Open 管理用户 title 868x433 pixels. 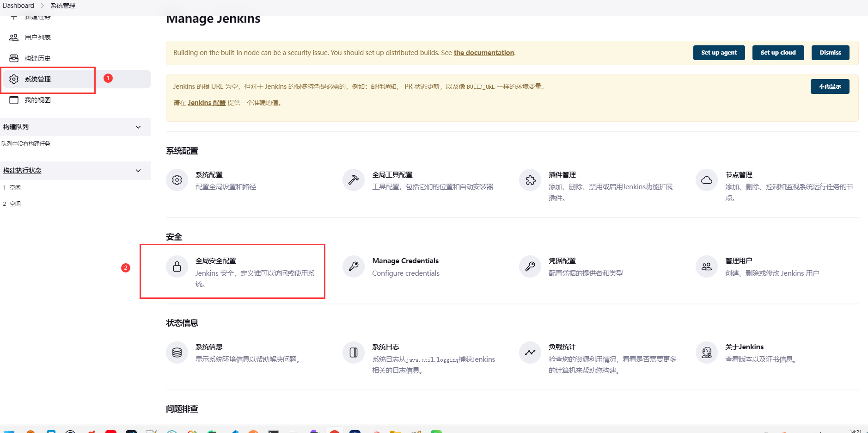click(x=739, y=261)
